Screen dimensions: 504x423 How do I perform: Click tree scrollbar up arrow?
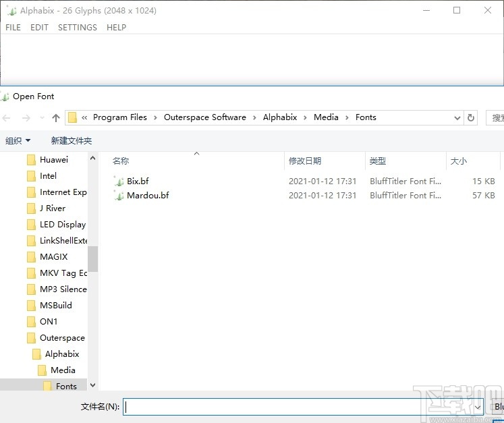(92, 158)
